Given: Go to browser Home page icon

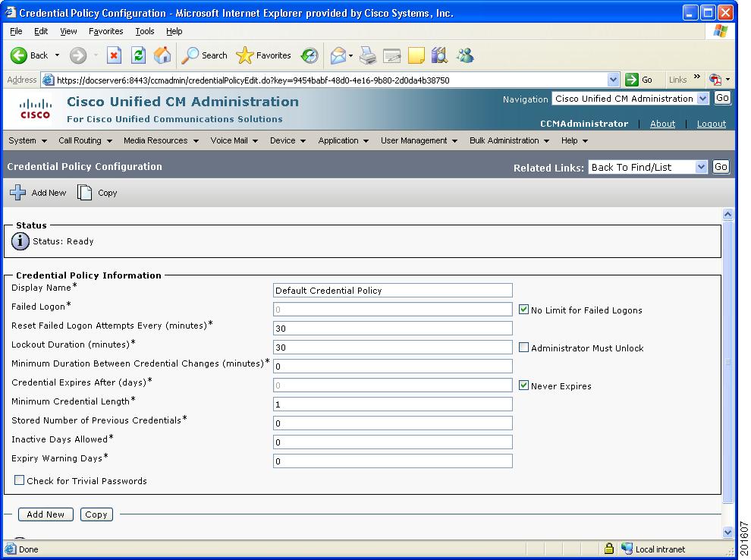Looking at the screenshot, I should click(162, 55).
